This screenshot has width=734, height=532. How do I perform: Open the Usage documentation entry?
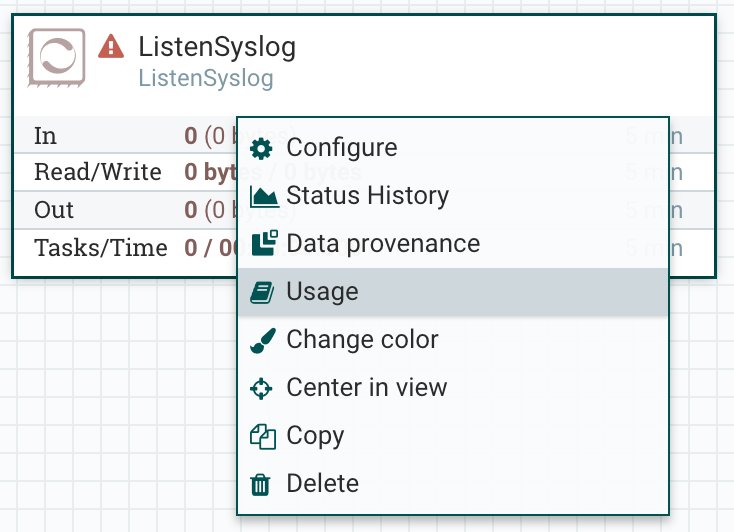322,292
